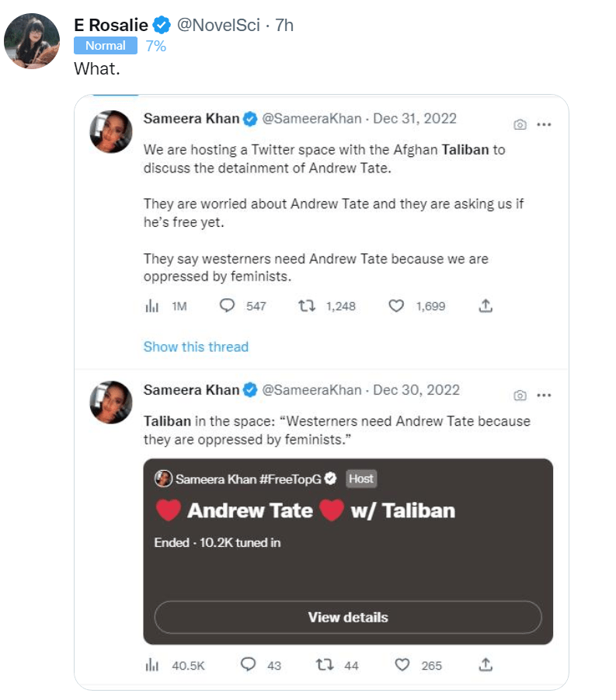Screen dimensions: 616x700
Task: Open more options on Dec 31 tweet
Action: [544, 124]
